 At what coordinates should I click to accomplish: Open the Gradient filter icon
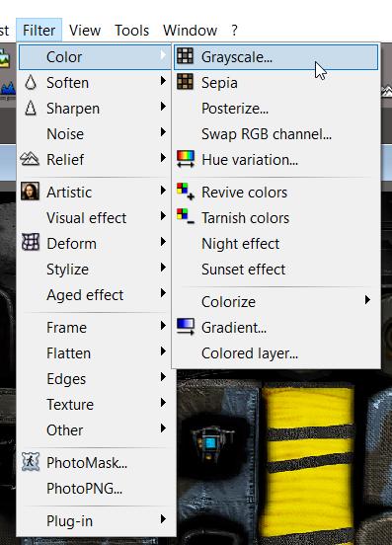click(186, 327)
